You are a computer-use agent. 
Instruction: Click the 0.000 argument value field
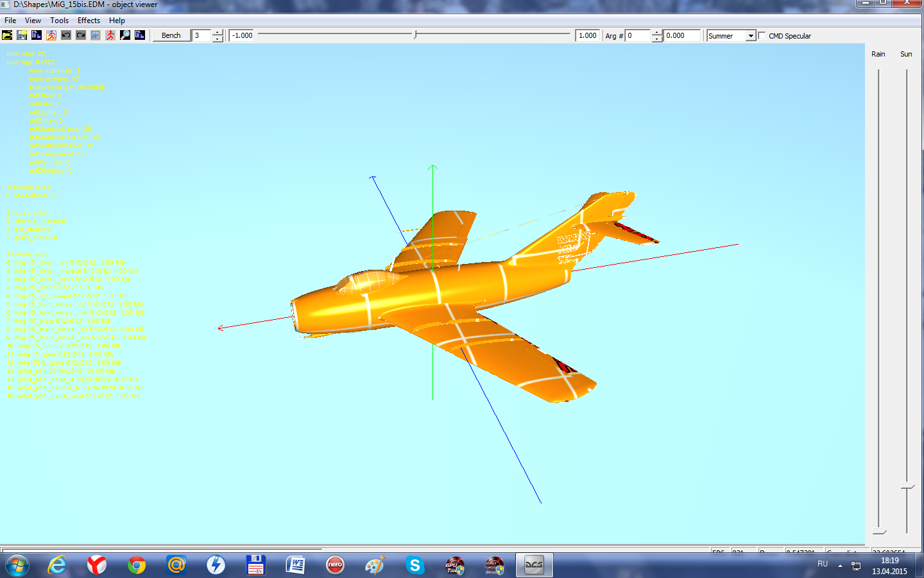pos(682,35)
